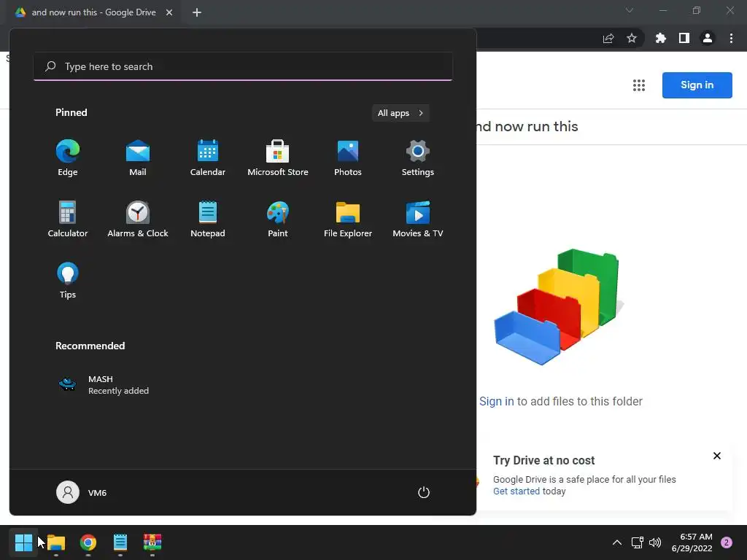Open File Explorer from pinned apps
The image size is (747, 560).
tap(348, 219)
